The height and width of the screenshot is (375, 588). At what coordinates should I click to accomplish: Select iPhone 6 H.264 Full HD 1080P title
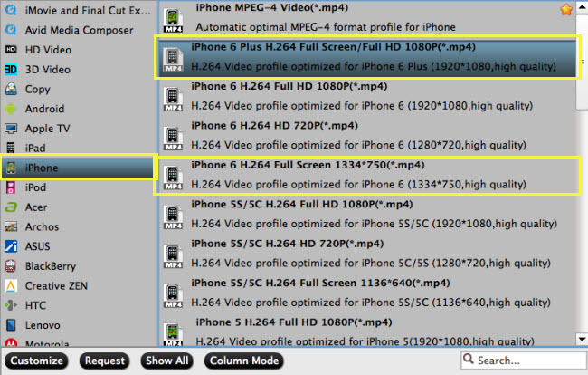coord(289,86)
